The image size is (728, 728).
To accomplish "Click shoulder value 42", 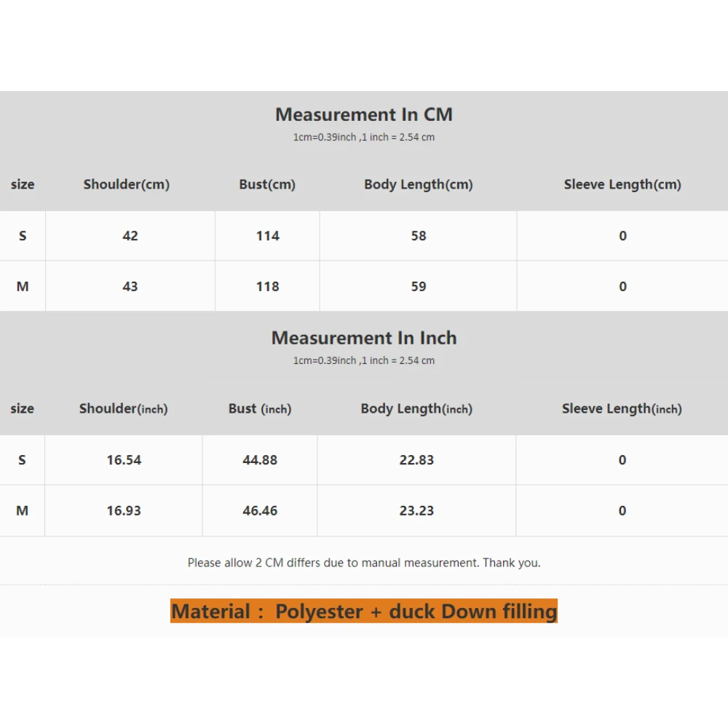I will point(130,236).
